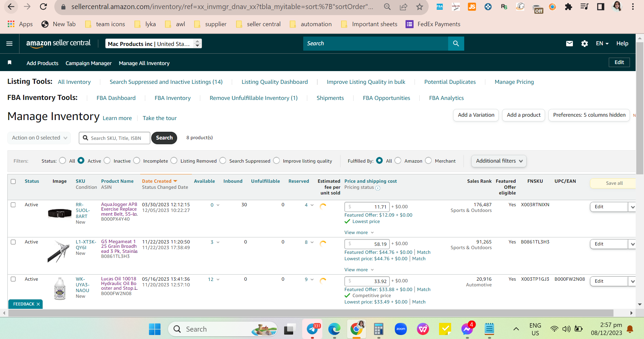This screenshot has height=339, width=644.
Task: Open Zoom from the taskbar
Action: pyautogui.click(x=401, y=329)
